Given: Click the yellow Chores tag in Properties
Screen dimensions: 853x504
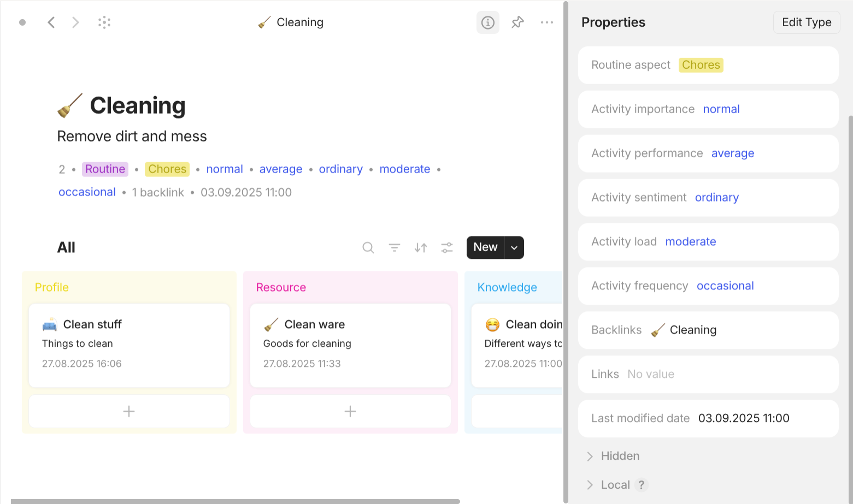Looking at the screenshot, I should pos(701,65).
